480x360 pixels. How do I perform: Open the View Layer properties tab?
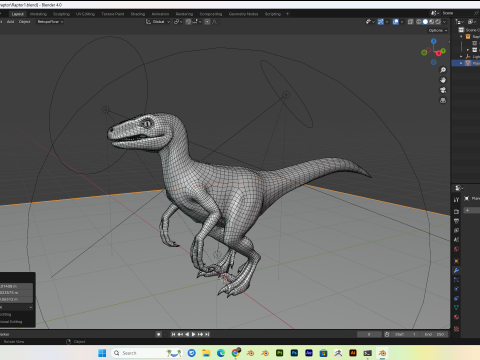click(x=456, y=230)
